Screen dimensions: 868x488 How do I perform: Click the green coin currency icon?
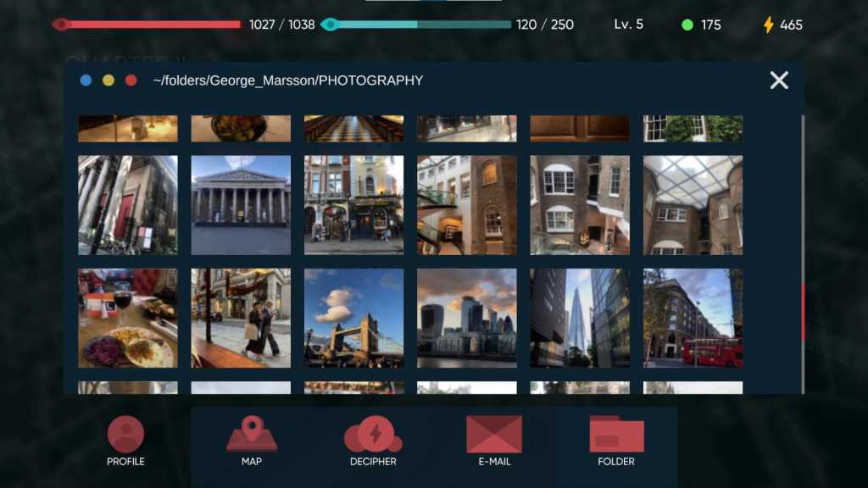tap(687, 25)
